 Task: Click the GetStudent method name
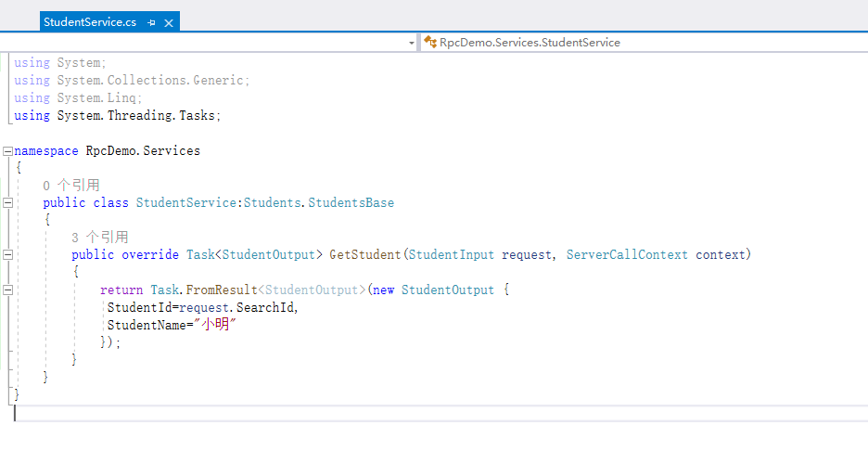[364, 255]
